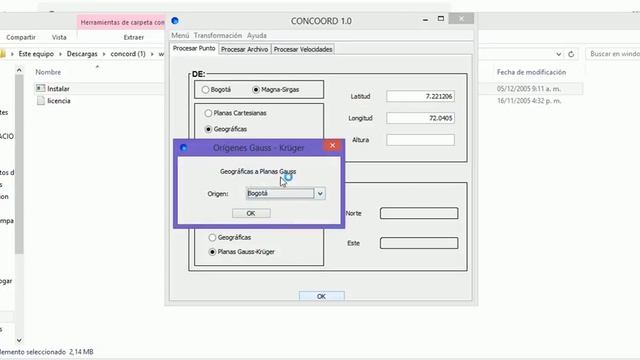
Task: Expand the Explorer address history dropdown
Action: point(558,54)
